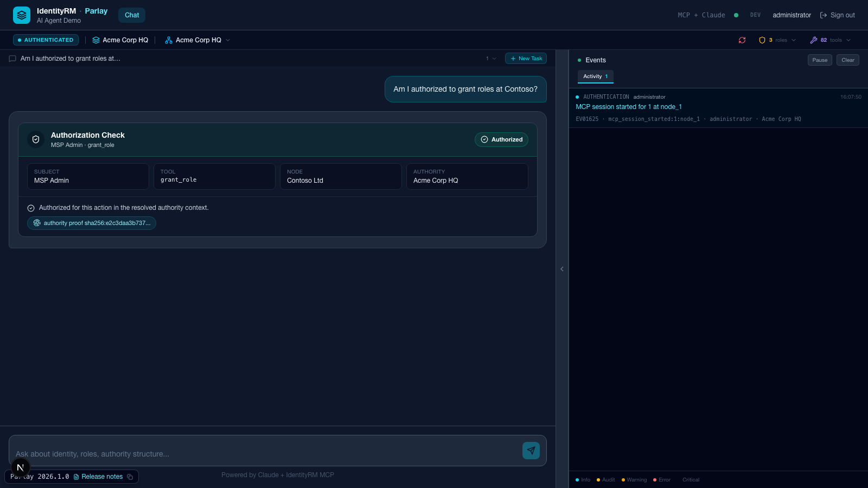Image resolution: width=868 pixels, height=488 pixels.
Task: Open the Release notes link
Action: (x=98, y=477)
